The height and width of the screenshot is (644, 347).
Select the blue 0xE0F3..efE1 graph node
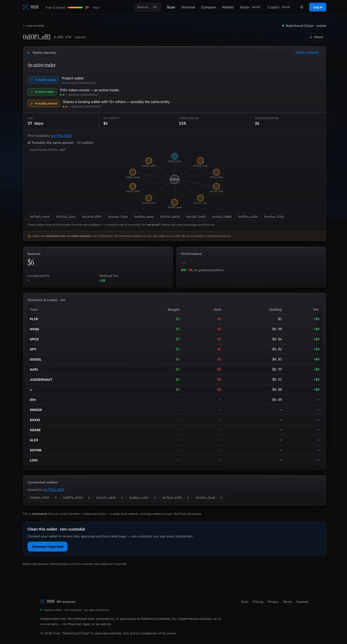click(174, 156)
